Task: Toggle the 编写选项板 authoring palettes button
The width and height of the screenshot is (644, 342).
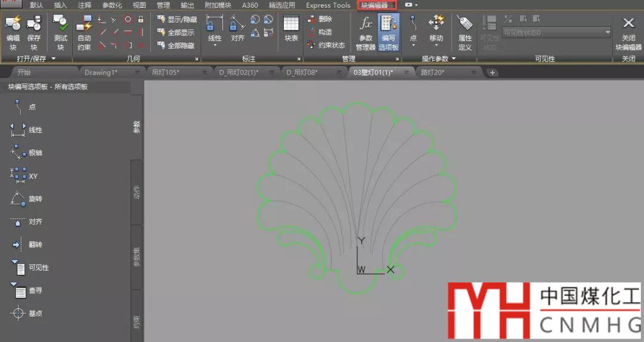Action: pos(389,32)
